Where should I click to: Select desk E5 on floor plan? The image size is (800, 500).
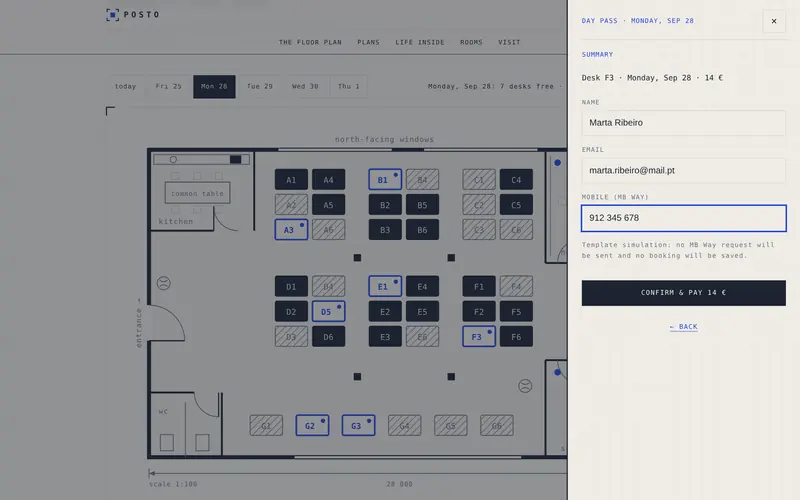pos(422,311)
